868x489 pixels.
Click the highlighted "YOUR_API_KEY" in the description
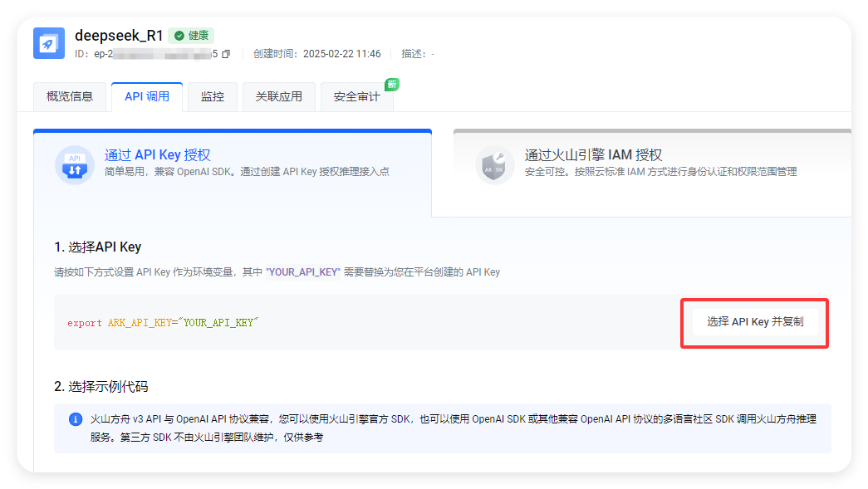303,272
